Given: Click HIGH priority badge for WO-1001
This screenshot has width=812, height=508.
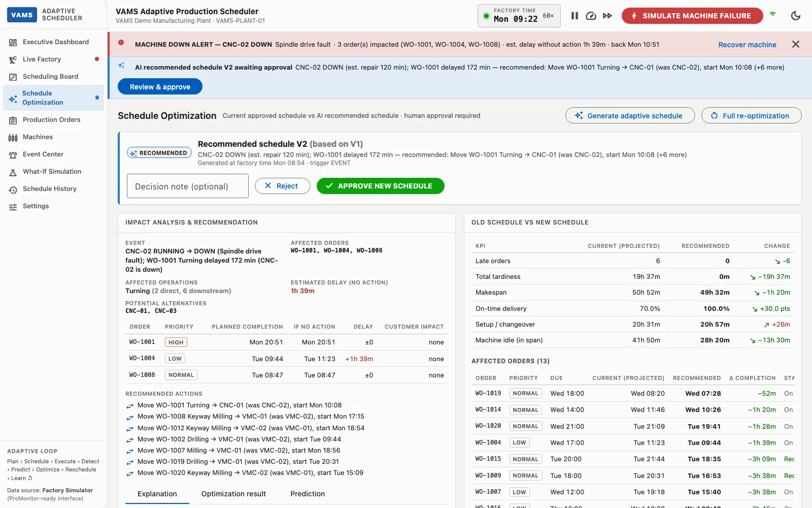Looking at the screenshot, I should pyautogui.click(x=176, y=342).
